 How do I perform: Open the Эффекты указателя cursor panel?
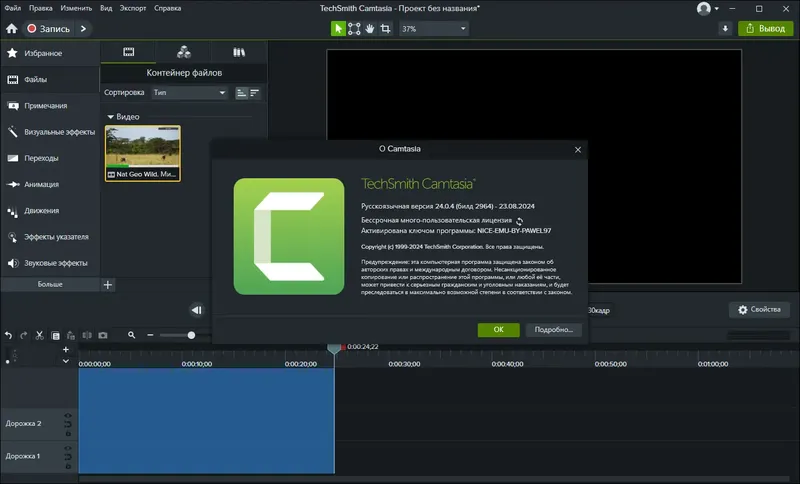(49, 237)
